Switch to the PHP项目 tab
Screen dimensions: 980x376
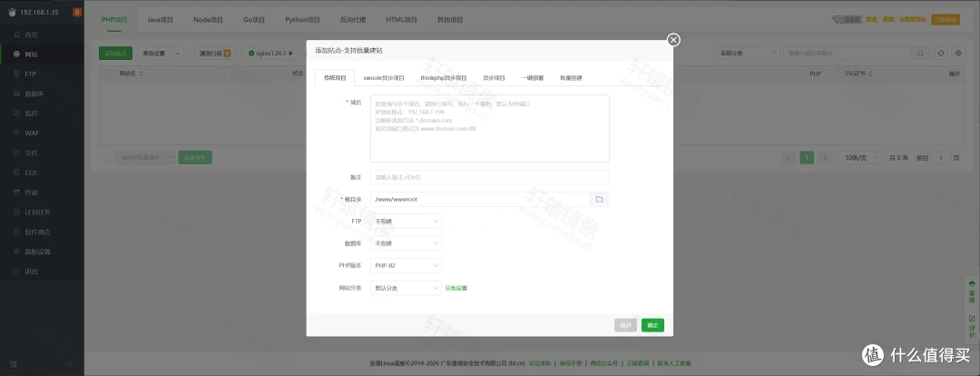pyautogui.click(x=114, y=19)
